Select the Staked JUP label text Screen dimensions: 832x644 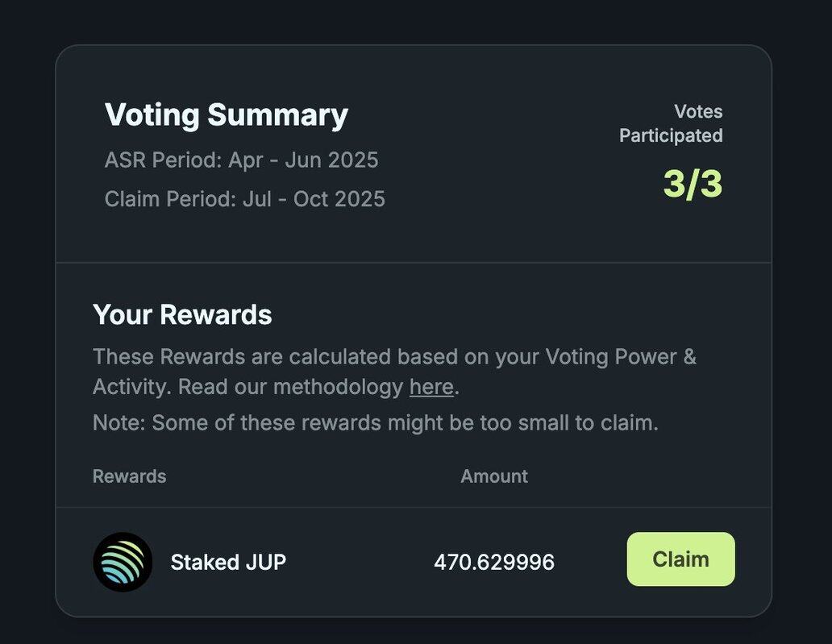point(228,562)
